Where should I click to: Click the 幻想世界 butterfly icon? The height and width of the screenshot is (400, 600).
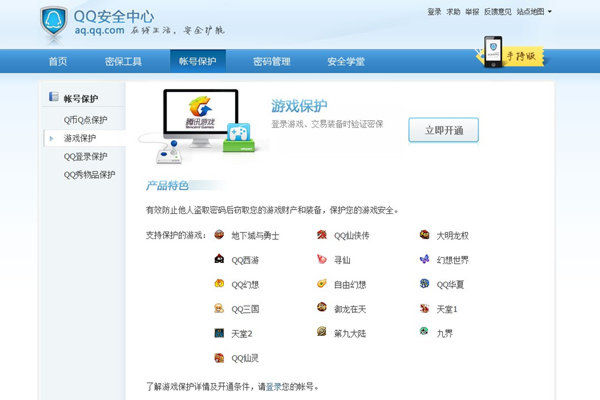click(x=426, y=260)
